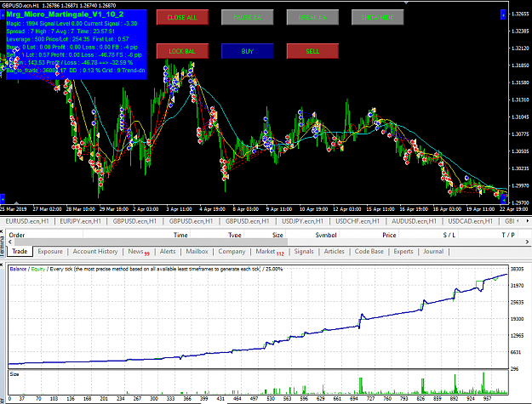Open the Mailbox tab
Screen dimensions: 532x404
point(197,252)
